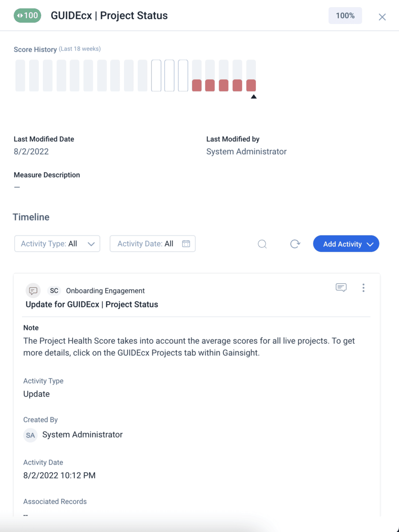
Task: Click the System Administrator name under Created By
Action: point(82,435)
